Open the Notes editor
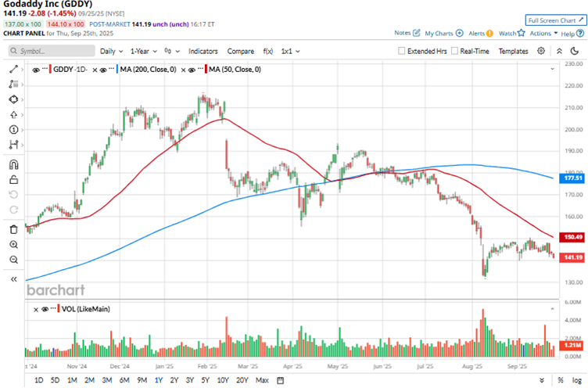The width and height of the screenshot is (588, 388). pos(407,33)
